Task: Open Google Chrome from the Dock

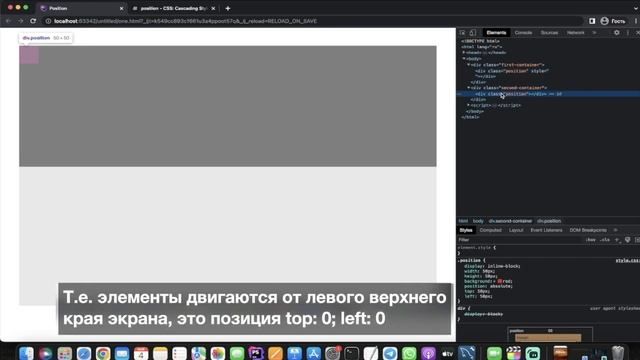Action: point(103,353)
